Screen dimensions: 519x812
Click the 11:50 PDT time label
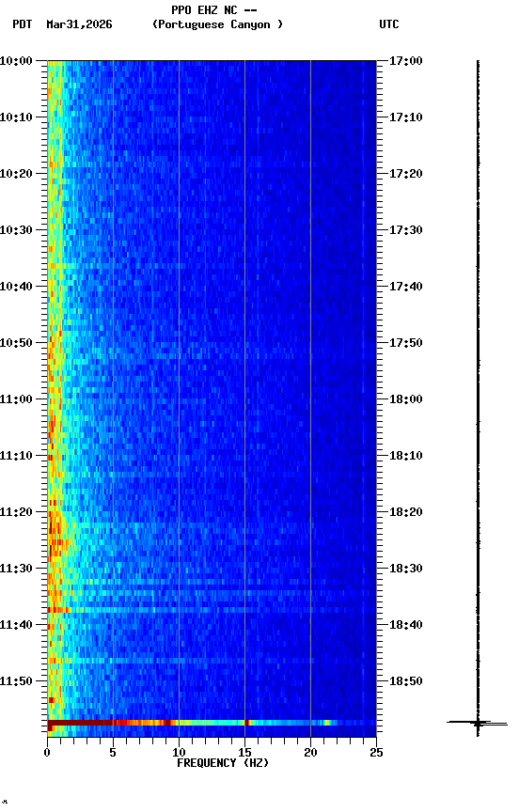click(x=16, y=682)
